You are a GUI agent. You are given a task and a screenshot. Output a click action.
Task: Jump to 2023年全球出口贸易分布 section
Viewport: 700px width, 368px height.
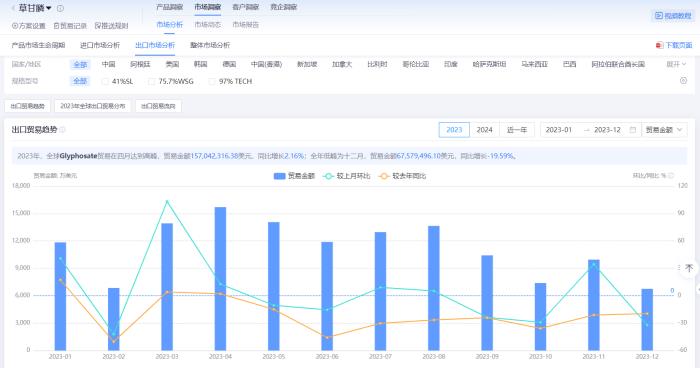click(93, 106)
